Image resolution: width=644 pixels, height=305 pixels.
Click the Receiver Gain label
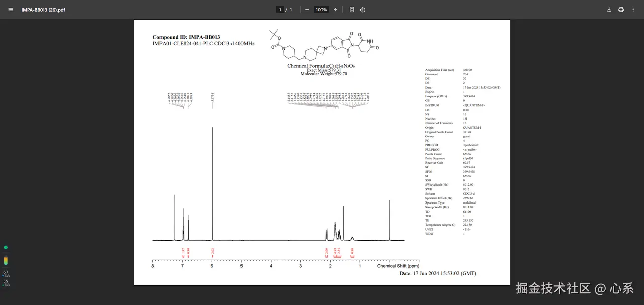point(434,163)
